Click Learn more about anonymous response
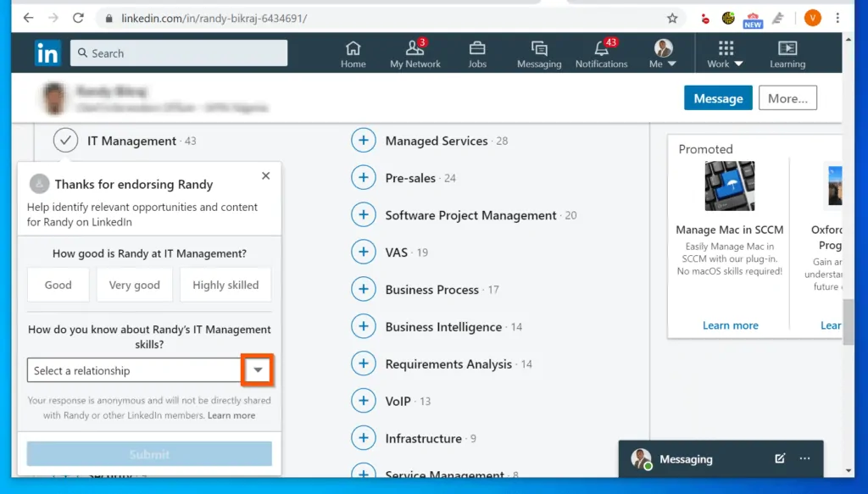Screen dimensions: 868x494 click(x=231, y=415)
